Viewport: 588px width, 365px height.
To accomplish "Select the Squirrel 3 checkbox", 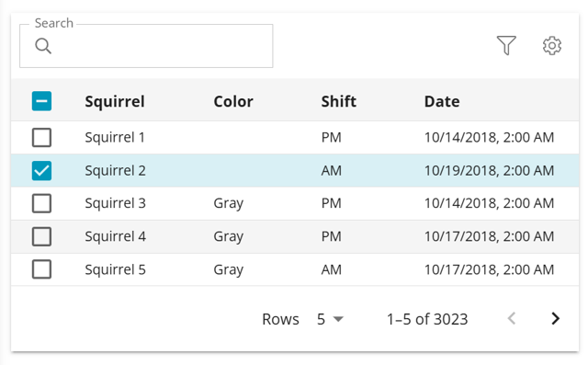I will (x=41, y=203).
